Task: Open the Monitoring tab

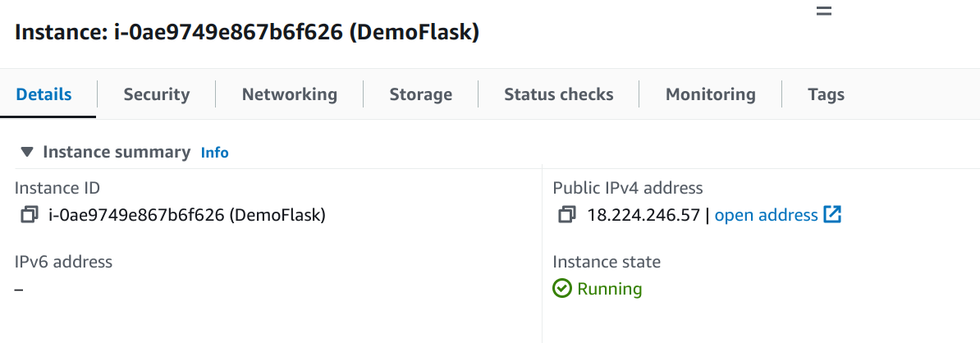Action: pyautogui.click(x=711, y=94)
